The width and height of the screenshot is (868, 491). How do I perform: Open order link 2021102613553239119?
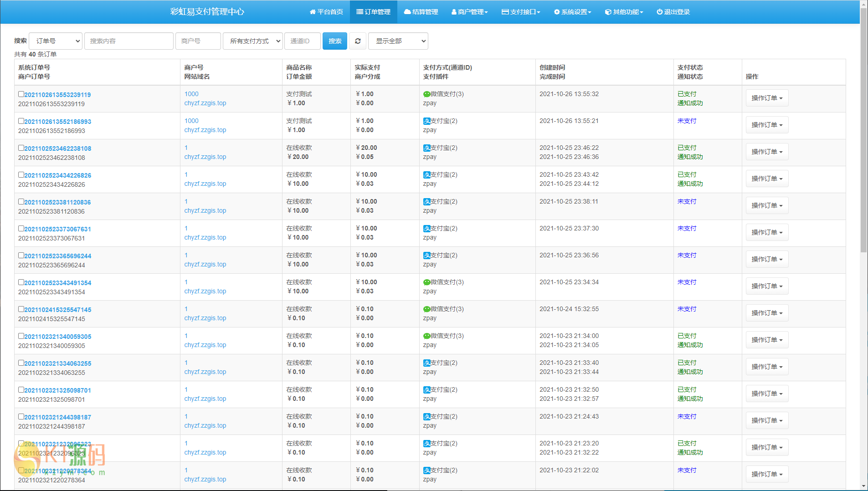pos(57,95)
